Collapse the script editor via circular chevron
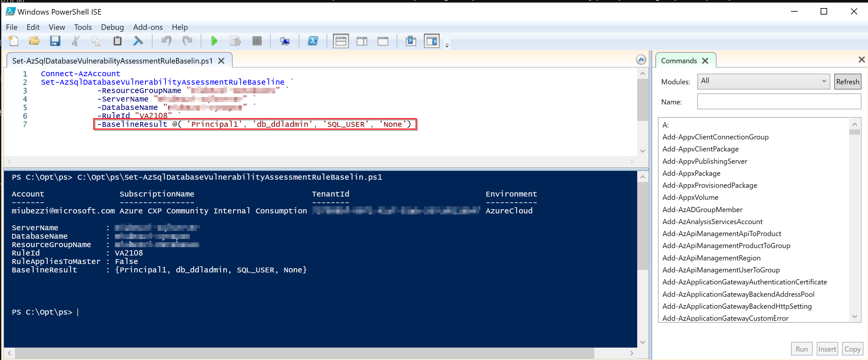The height and width of the screenshot is (360, 868). tap(641, 59)
